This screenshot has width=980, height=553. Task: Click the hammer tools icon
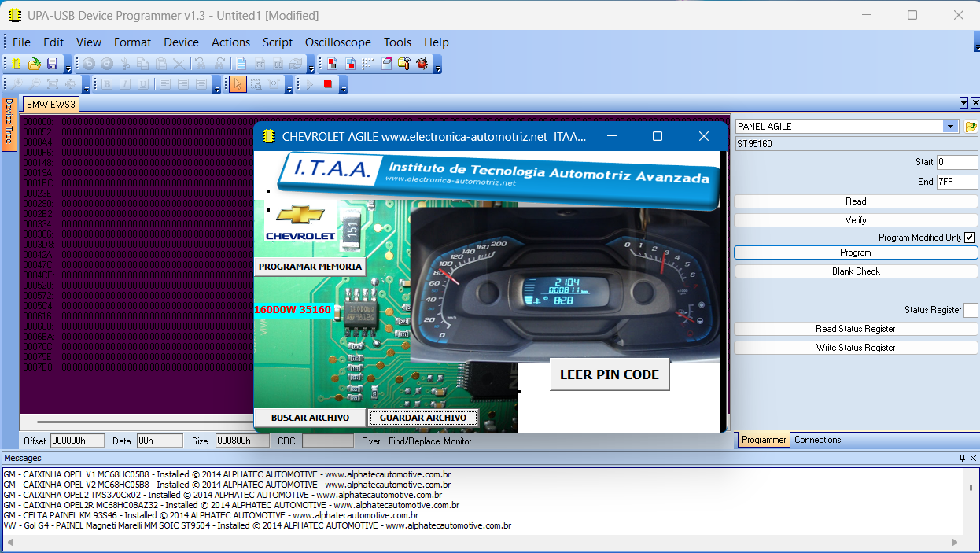click(x=404, y=64)
